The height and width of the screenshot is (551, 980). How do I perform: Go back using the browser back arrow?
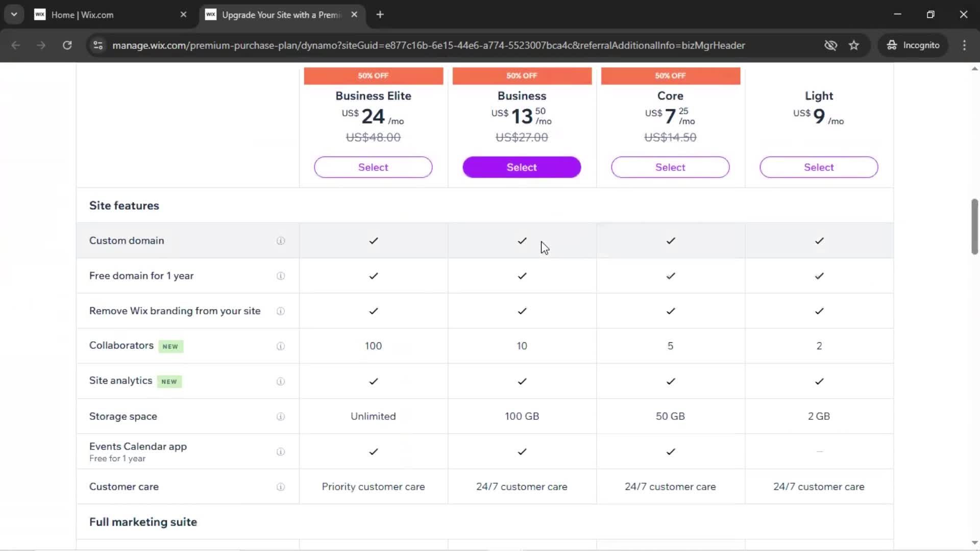point(16,45)
